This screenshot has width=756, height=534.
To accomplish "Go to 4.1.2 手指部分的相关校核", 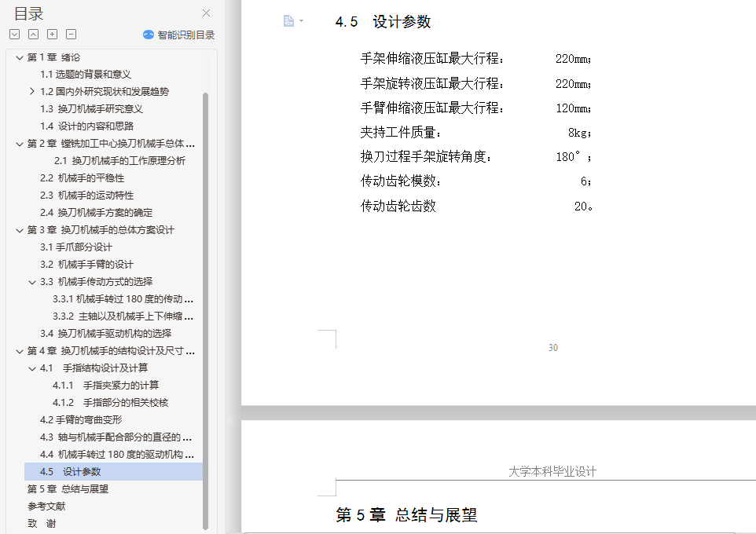I will 110,403.
